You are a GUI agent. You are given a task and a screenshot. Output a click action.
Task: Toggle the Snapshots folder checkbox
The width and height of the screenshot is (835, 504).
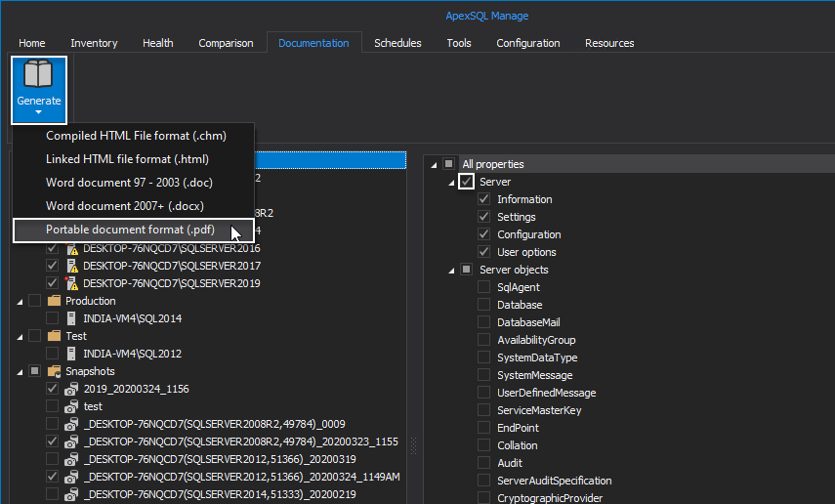[34, 371]
